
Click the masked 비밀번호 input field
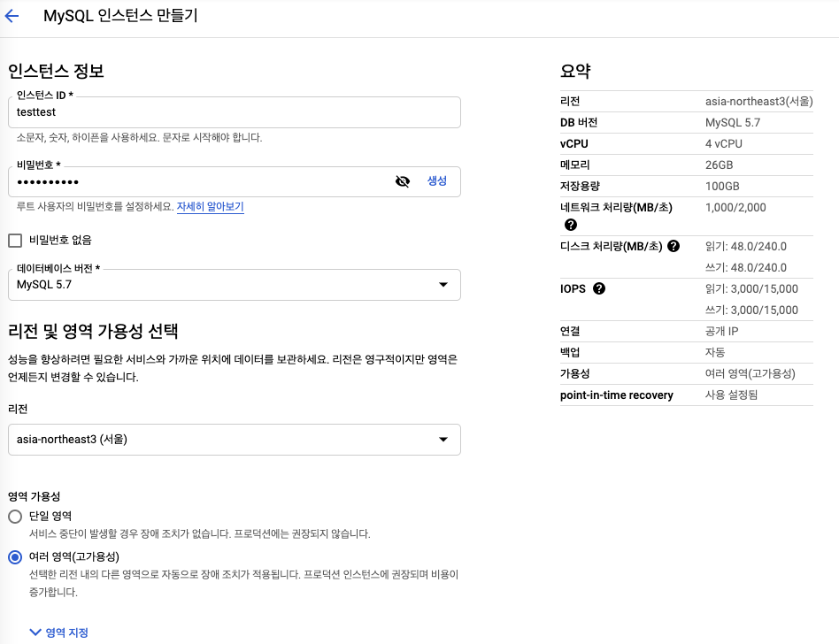click(177, 180)
